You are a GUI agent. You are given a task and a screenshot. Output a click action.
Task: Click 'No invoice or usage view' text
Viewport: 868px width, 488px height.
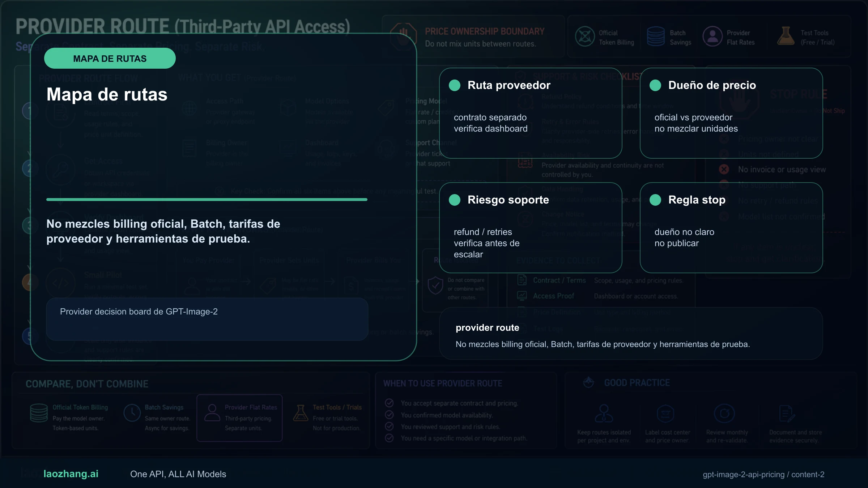pyautogui.click(x=782, y=170)
